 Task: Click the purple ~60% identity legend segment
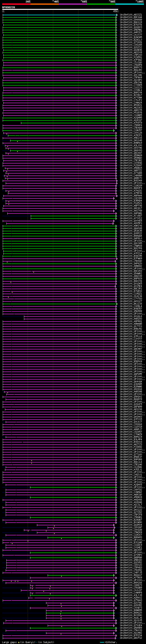tap(73, 4)
